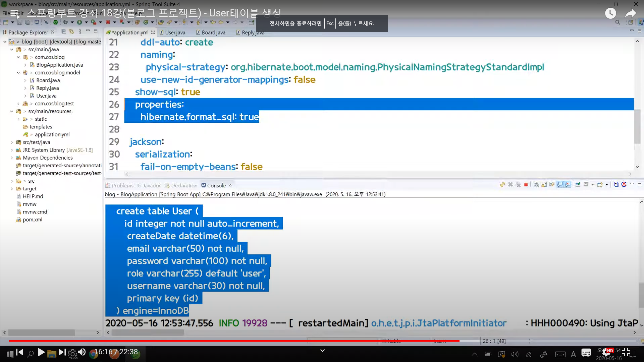Click Remove All Terminated Launches icon

(518, 185)
